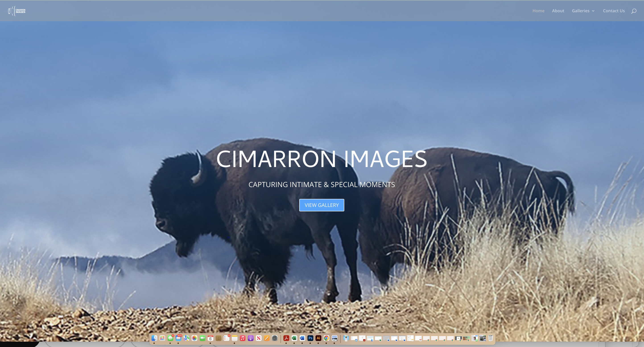Open Reminders in the dock
The height and width of the screenshot is (347, 644).
pyautogui.click(x=227, y=338)
